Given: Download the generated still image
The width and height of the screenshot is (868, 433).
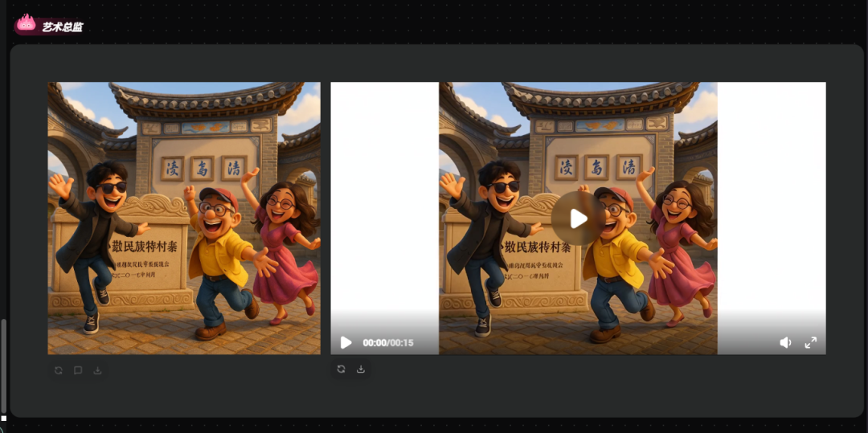Looking at the screenshot, I should pyautogui.click(x=97, y=370).
